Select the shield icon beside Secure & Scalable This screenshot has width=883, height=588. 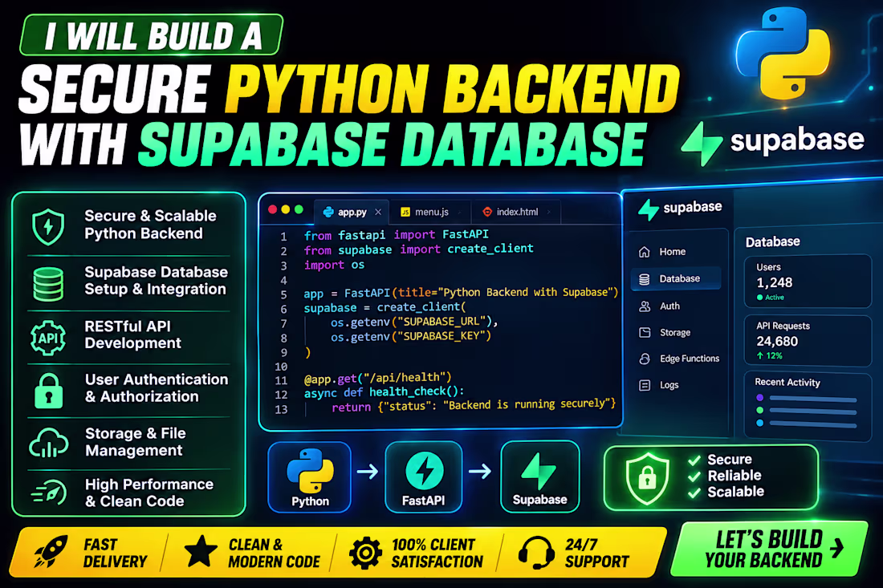coord(48,226)
